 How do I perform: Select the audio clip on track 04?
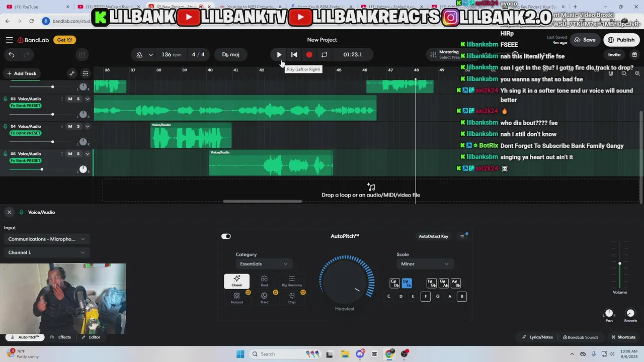pos(191,135)
